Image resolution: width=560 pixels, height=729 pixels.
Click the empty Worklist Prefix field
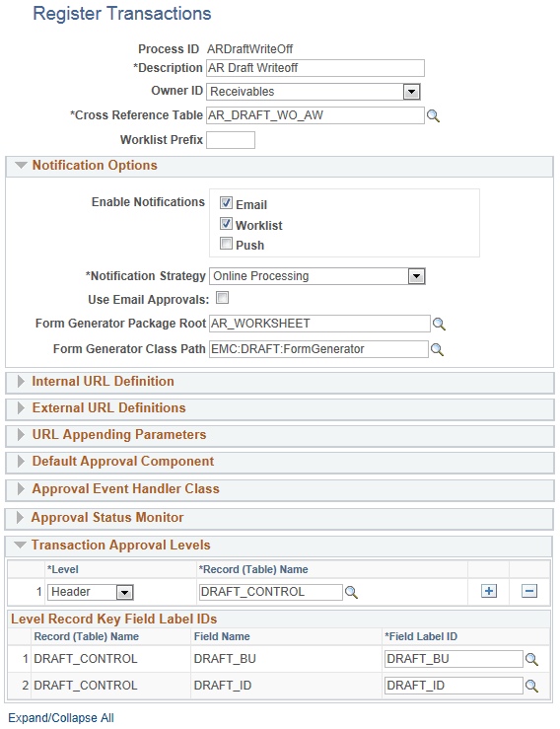coord(231,140)
